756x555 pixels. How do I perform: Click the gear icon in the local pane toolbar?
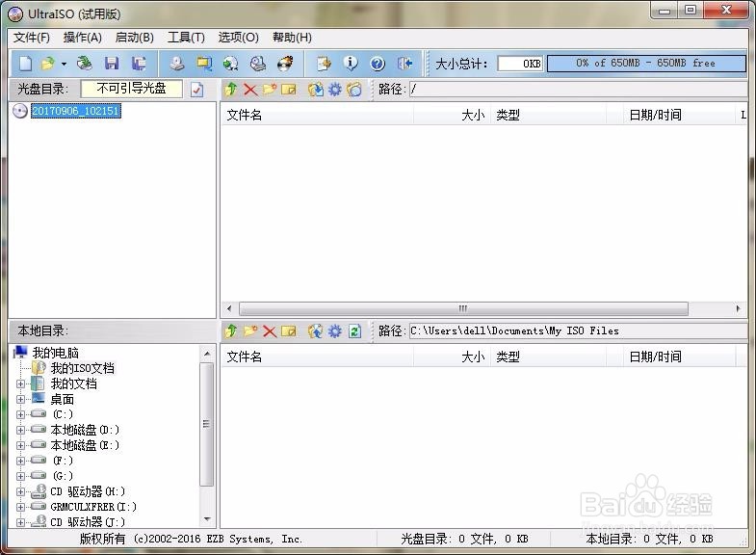(x=334, y=331)
